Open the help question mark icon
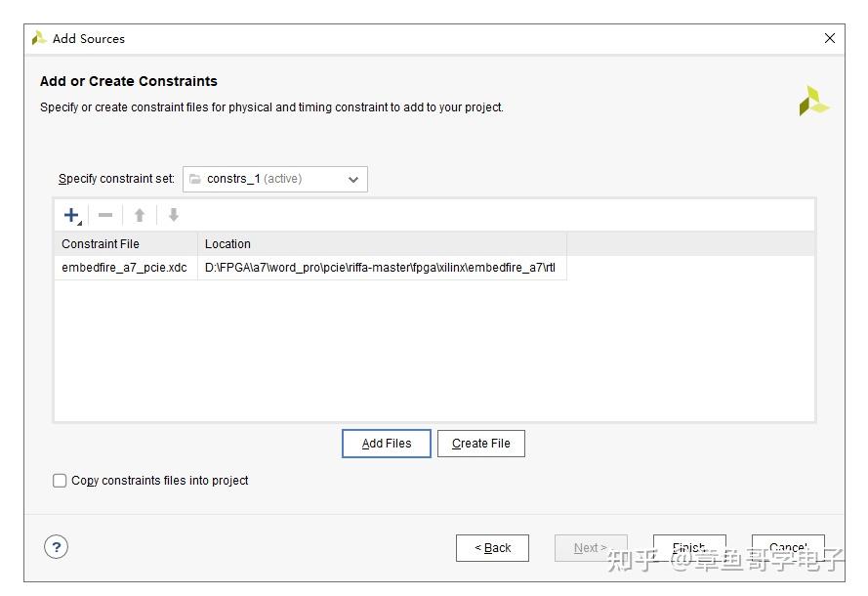Image resolution: width=868 pixels, height=596 pixels. click(x=56, y=547)
